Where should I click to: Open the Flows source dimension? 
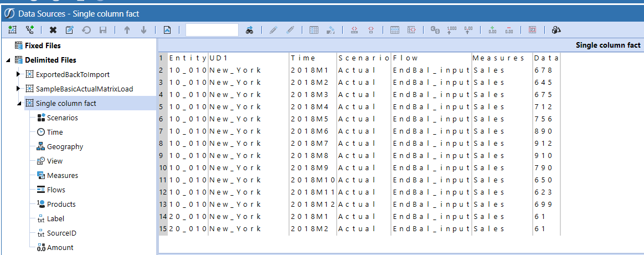[56, 190]
